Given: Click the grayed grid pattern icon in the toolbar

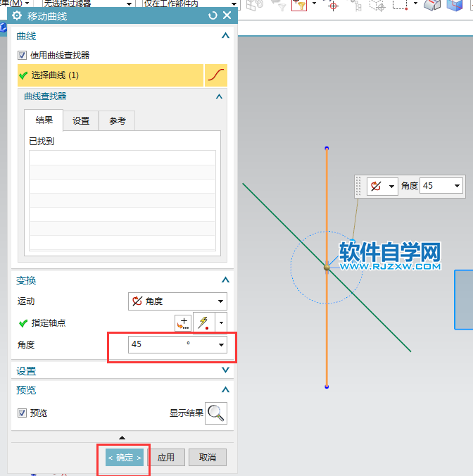Looking at the screenshot, I should (x=255, y=5).
